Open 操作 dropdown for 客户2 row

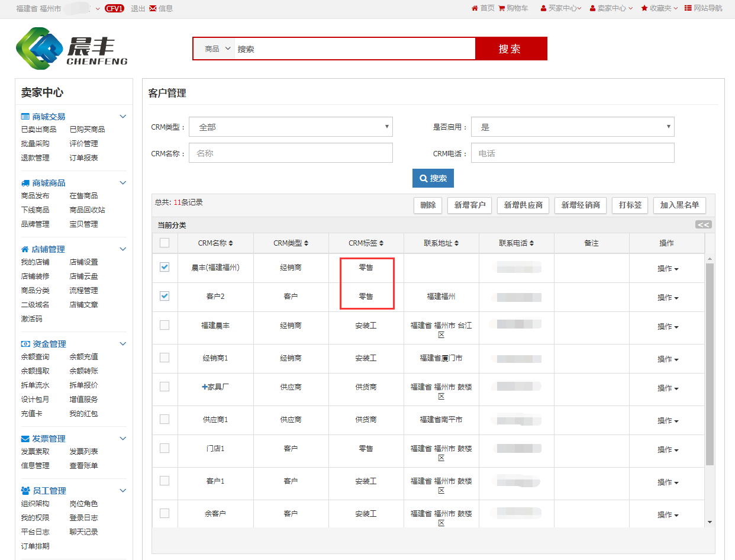[x=668, y=297]
